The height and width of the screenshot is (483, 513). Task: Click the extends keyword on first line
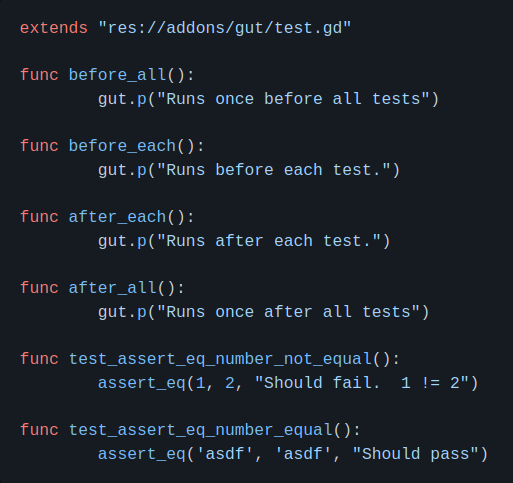tap(54, 28)
